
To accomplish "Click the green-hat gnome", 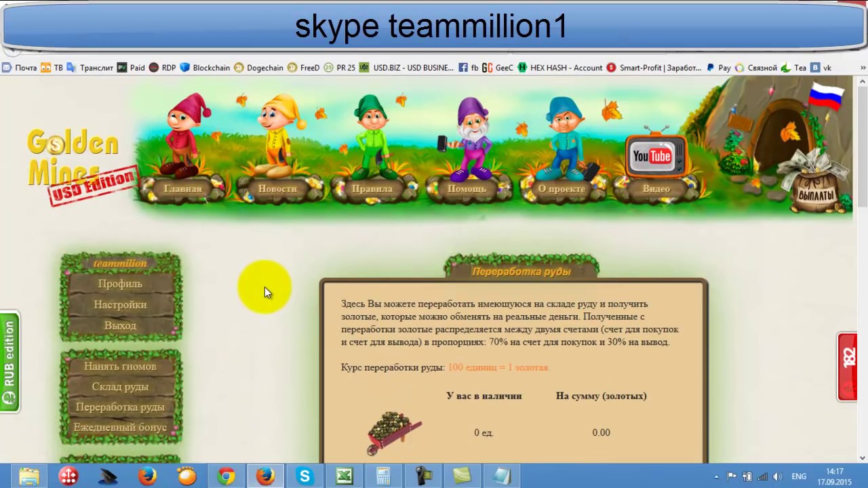I will pos(372,136).
